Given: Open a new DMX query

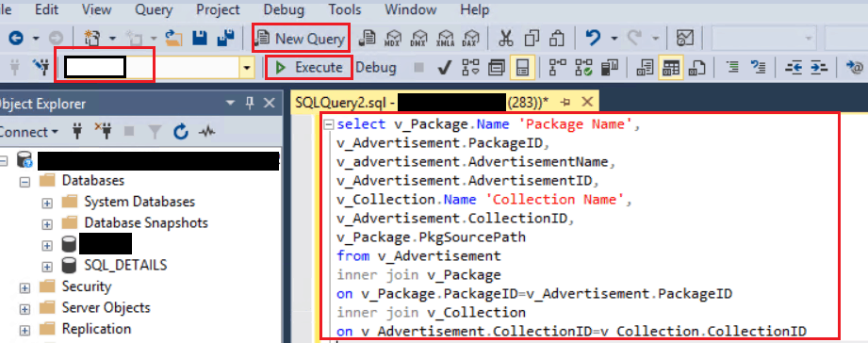Looking at the screenshot, I should pyautogui.click(x=419, y=39).
